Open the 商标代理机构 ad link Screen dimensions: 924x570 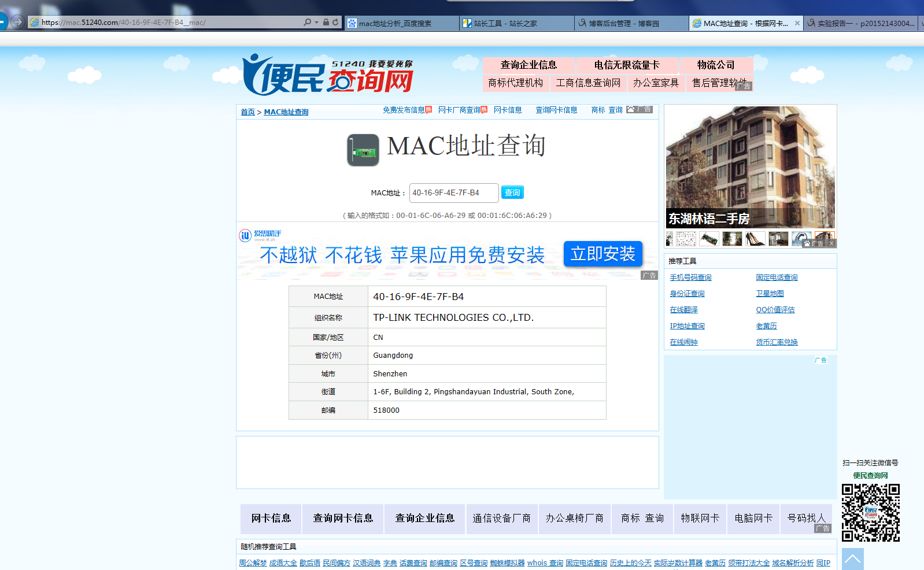tap(515, 83)
